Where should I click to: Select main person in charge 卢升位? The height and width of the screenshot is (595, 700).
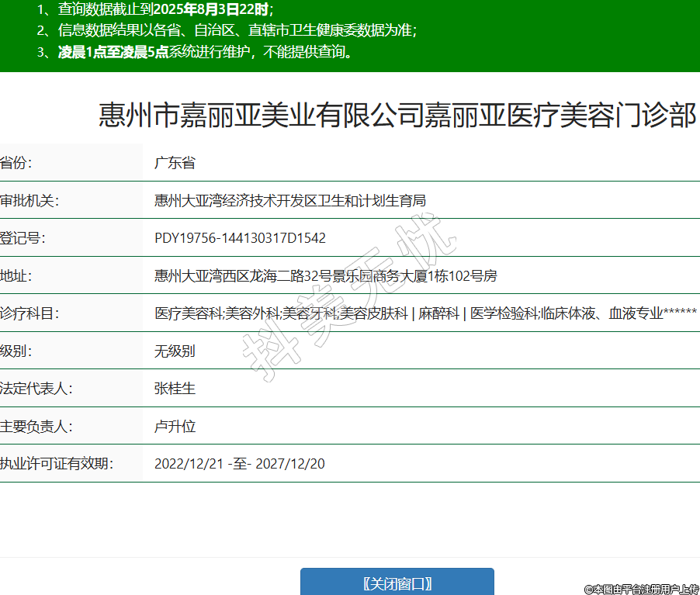tap(175, 426)
